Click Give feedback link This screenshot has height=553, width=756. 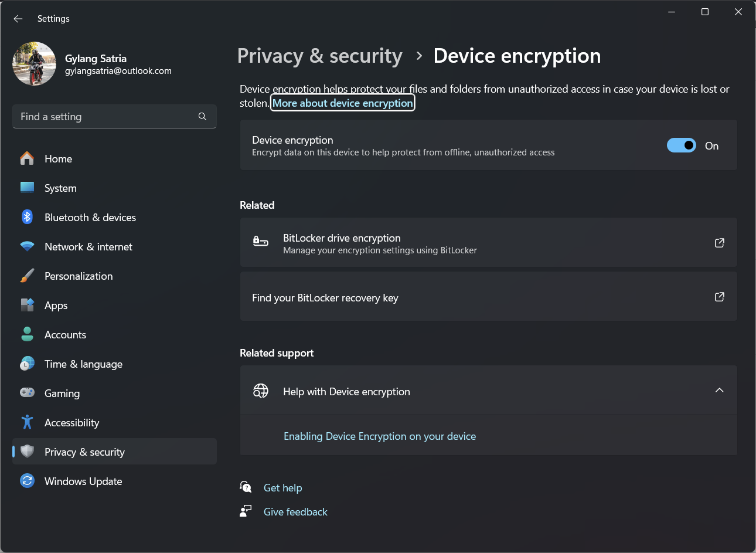pyautogui.click(x=295, y=512)
